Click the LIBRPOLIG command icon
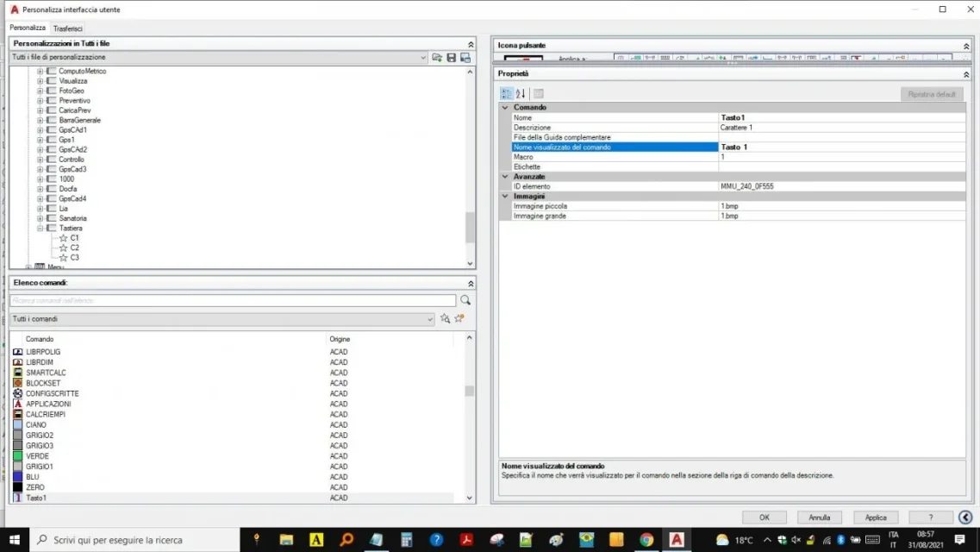The width and height of the screenshot is (980, 552). tap(17, 352)
